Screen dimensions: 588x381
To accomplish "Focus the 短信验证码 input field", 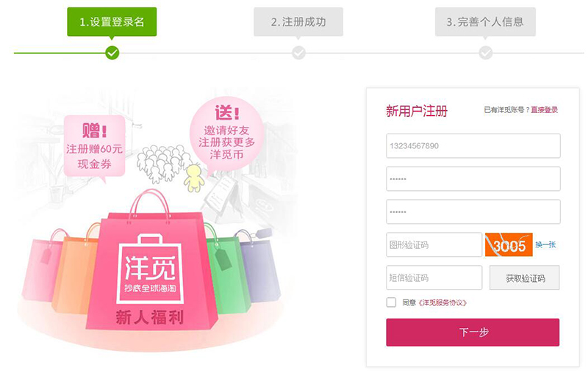I will click(434, 277).
